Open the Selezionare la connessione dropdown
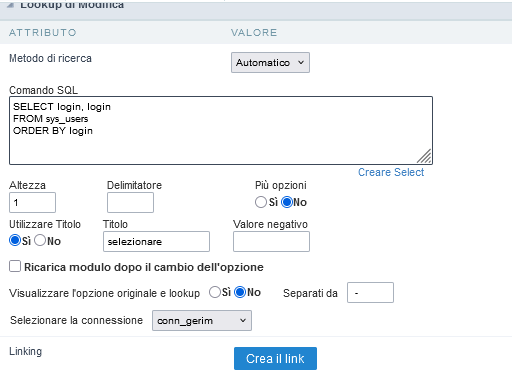The image size is (512, 372). coord(202,320)
